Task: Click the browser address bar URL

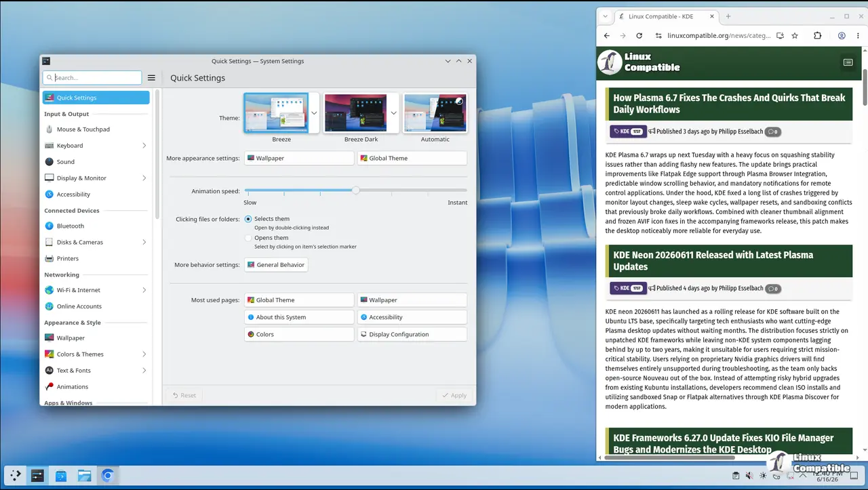Action: [719, 36]
